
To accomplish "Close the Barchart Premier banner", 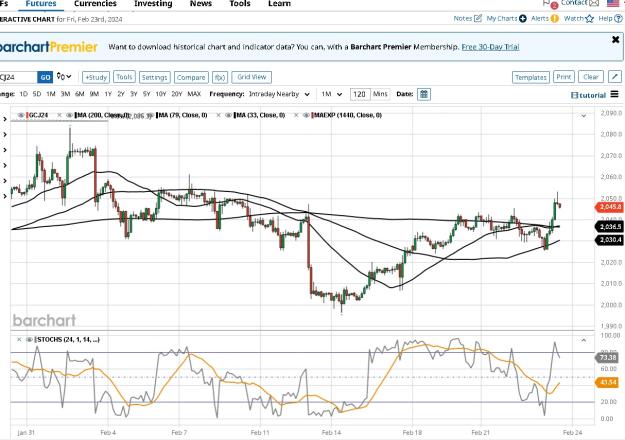I will point(615,39).
